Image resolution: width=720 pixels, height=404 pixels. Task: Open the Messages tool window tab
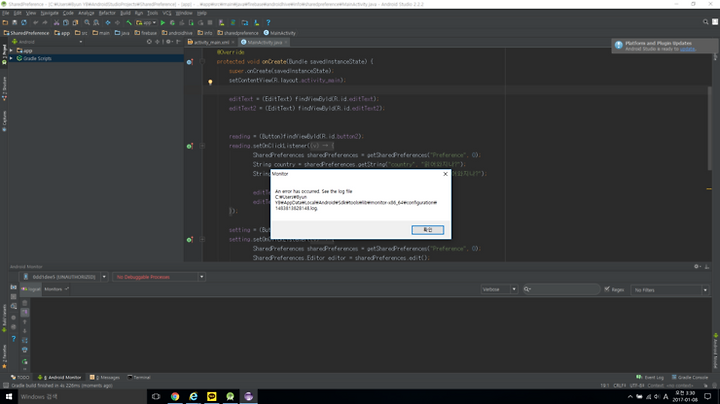105,377
